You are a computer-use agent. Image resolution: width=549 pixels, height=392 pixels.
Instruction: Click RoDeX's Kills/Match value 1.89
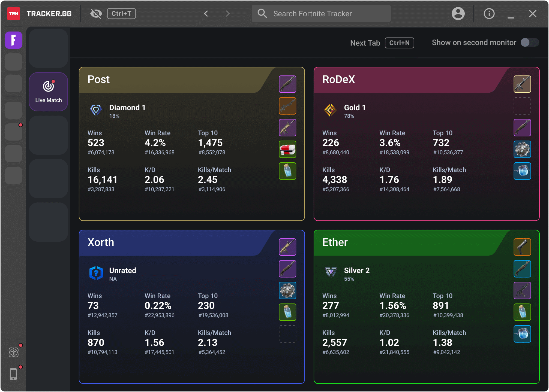tap(442, 180)
